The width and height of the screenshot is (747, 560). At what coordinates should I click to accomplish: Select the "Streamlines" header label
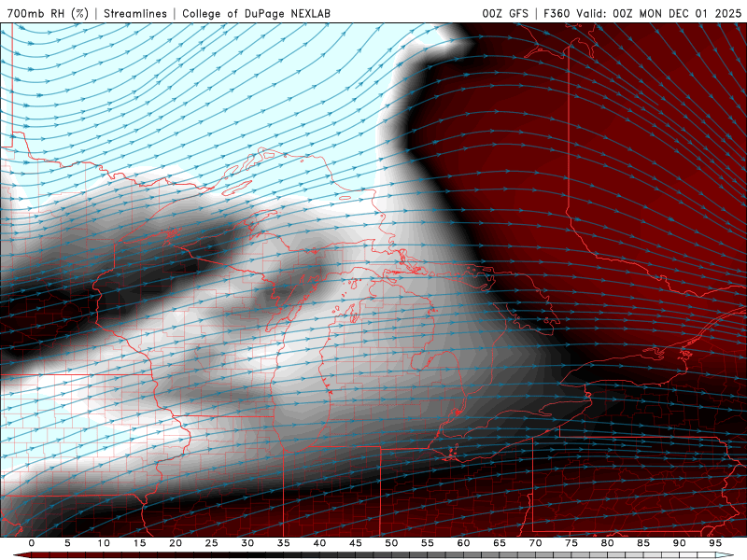pyautogui.click(x=135, y=13)
